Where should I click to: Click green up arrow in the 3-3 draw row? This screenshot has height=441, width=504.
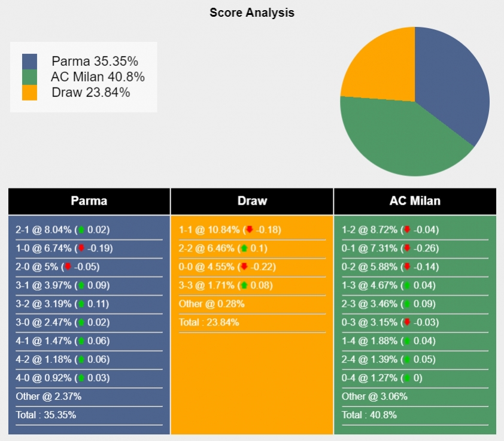(x=244, y=285)
